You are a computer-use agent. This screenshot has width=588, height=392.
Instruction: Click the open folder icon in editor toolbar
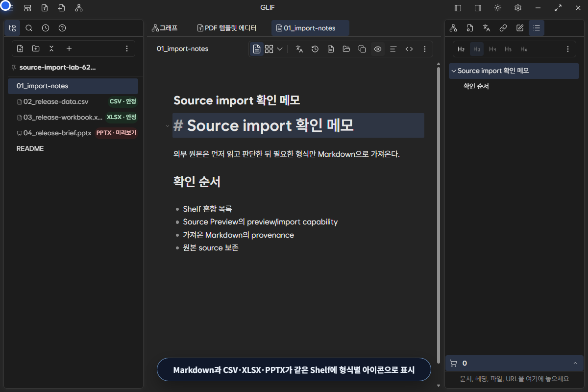point(346,49)
